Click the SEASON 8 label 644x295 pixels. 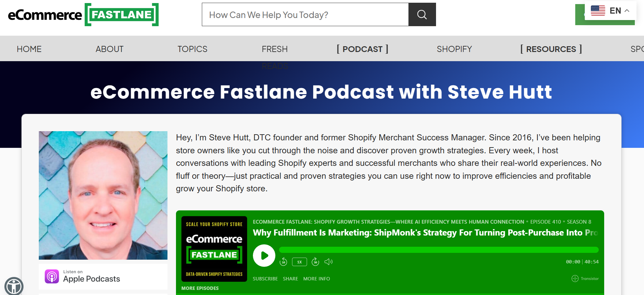point(579,222)
